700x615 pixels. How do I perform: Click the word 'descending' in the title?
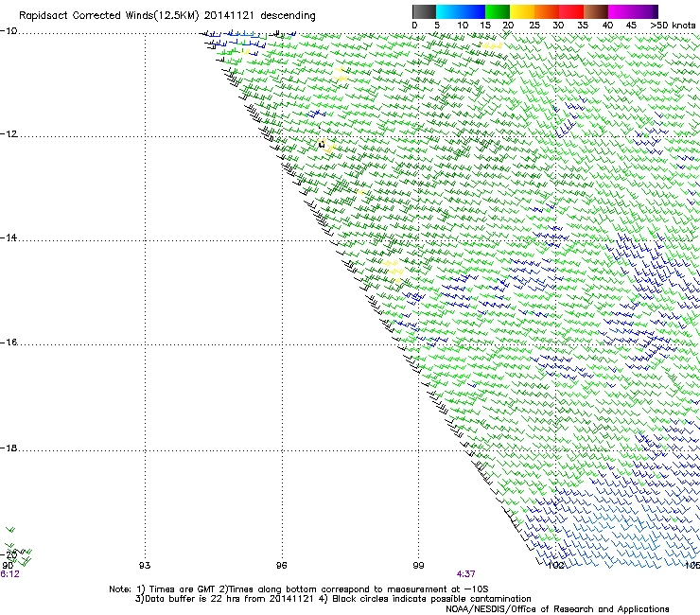point(288,16)
